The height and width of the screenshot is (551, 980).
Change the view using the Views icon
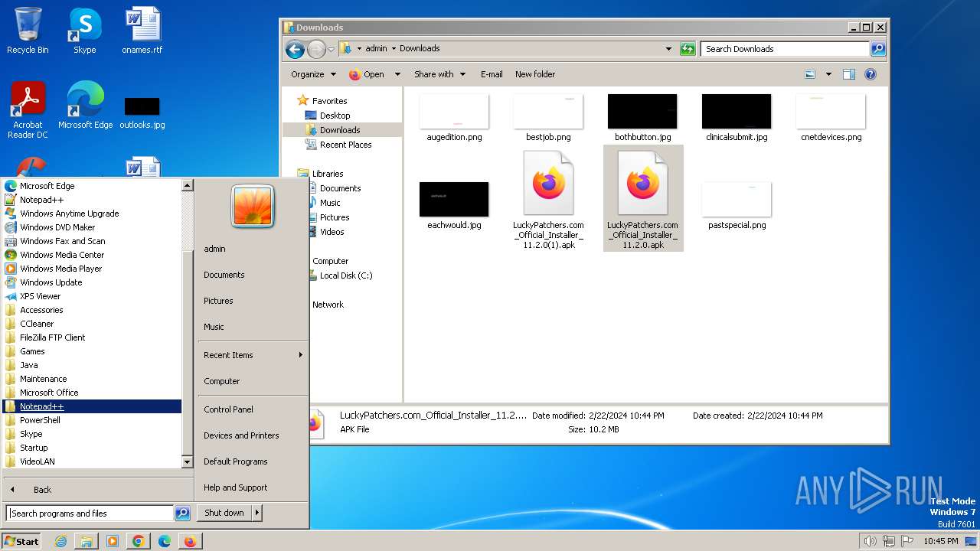coord(810,74)
